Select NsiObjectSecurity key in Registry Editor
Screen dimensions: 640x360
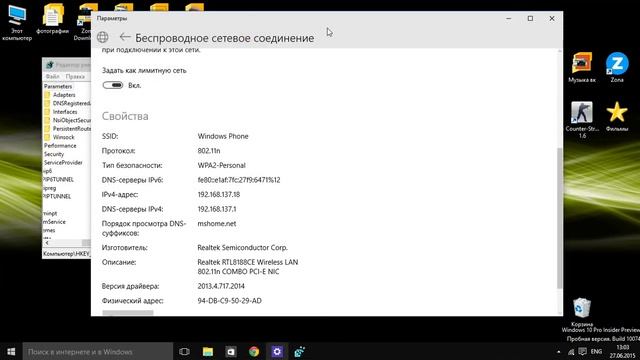click(x=71, y=120)
